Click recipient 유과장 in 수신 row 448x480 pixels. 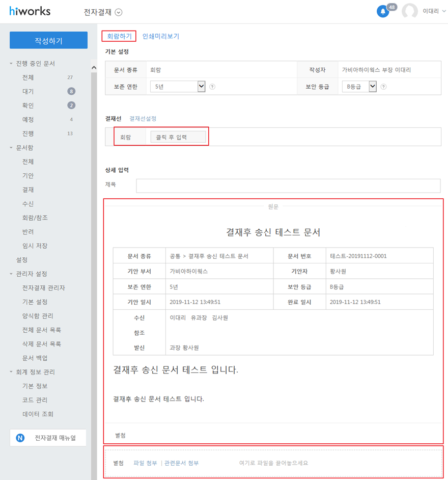199,318
